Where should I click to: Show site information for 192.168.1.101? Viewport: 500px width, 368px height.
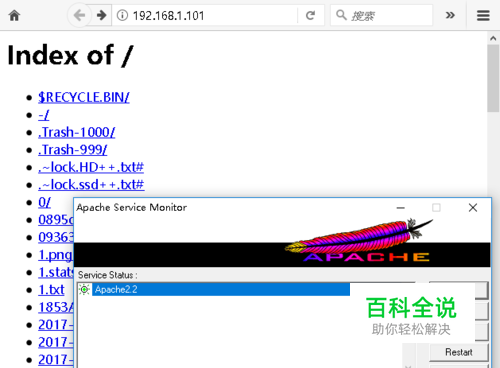click(122, 15)
